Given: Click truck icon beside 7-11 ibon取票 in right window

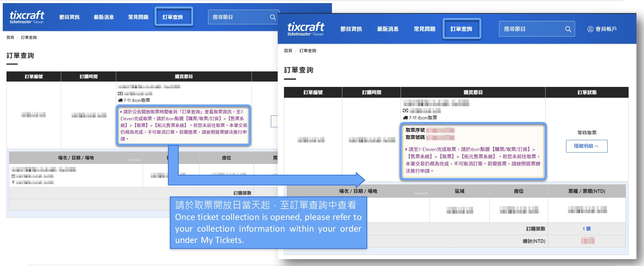Looking at the screenshot, I should (405, 118).
